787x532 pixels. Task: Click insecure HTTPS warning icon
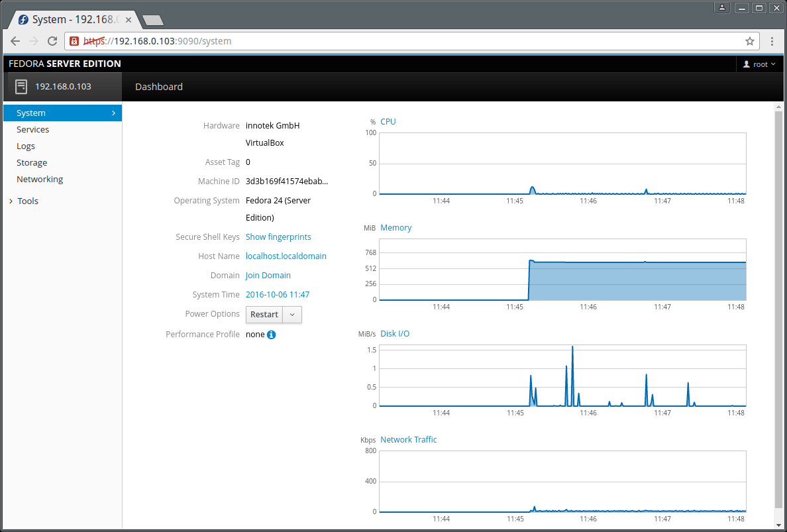coord(75,41)
